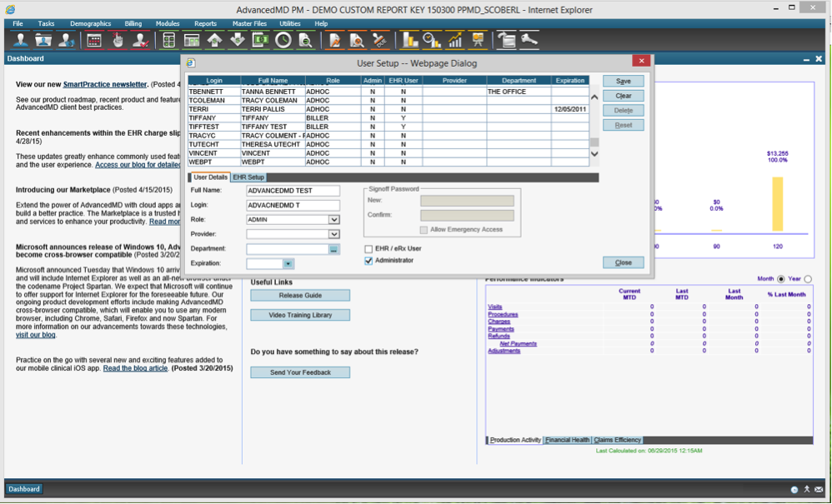Click the single person silhouette toolbar icon
Screen dimensions: 832x504
click(21, 40)
